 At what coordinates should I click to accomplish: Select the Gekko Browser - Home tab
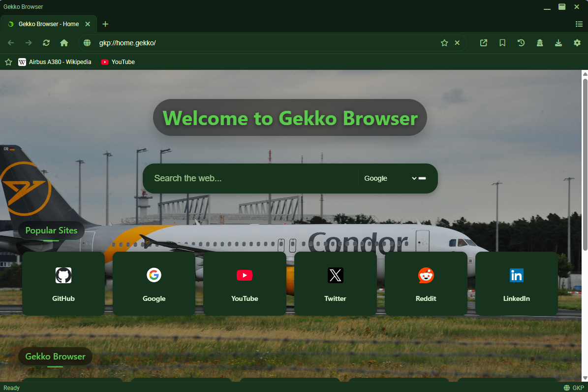pos(49,24)
